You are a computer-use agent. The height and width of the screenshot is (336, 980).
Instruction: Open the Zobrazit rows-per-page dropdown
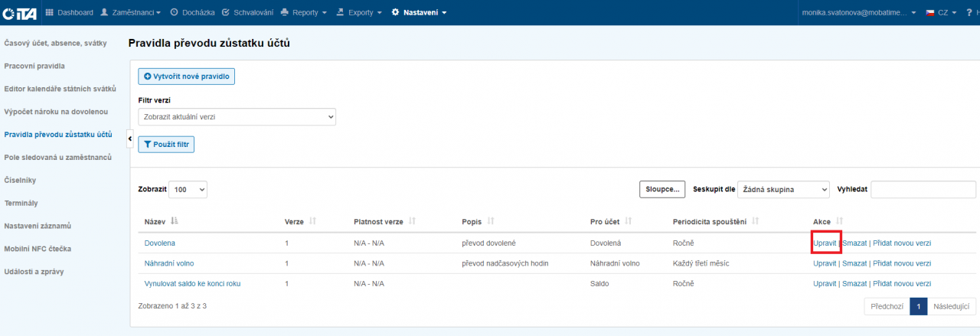[x=188, y=189]
